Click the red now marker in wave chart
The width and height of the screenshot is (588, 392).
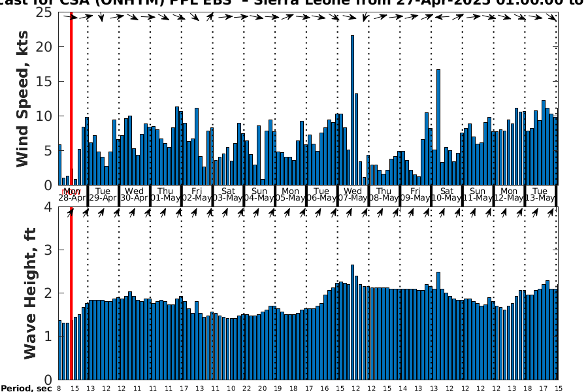coord(71,293)
